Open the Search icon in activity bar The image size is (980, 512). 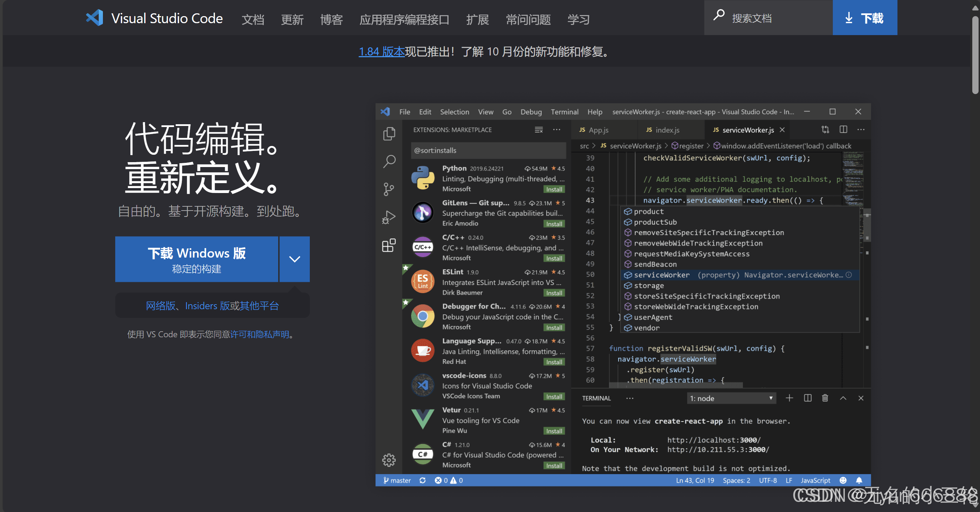pos(389,161)
